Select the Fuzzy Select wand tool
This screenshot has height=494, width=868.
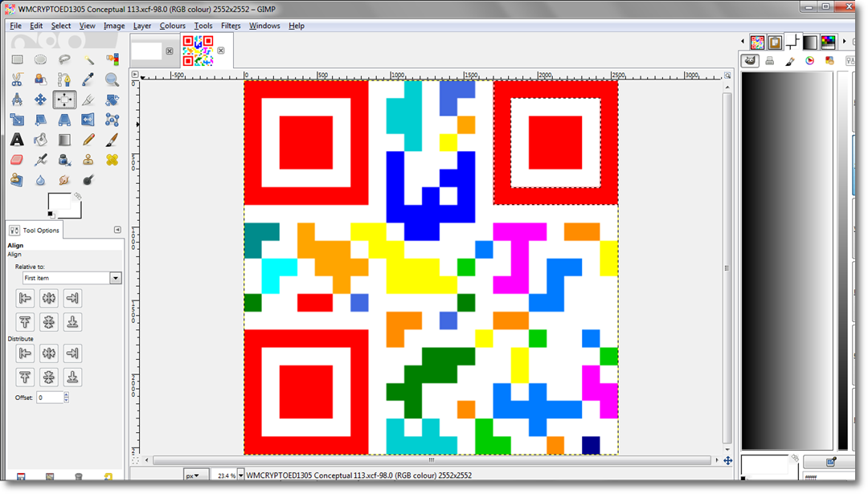[88, 59]
